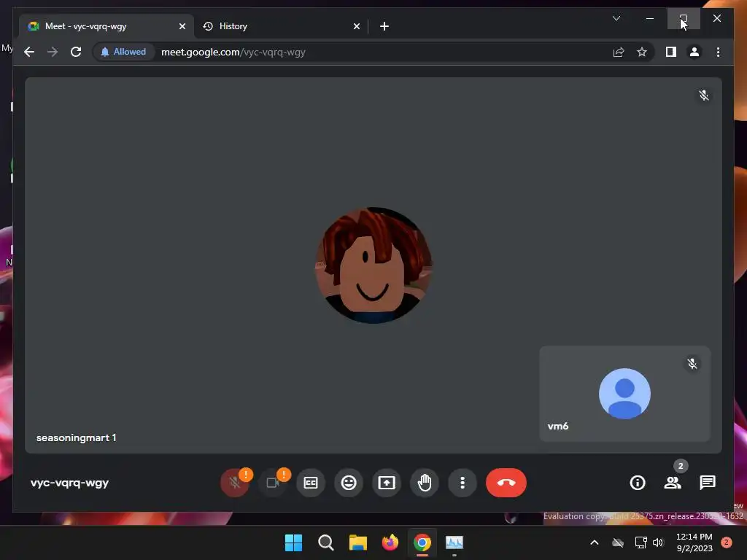Screen dimensions: 747x560
Task: Go back with the browser back arrow
Action: coord(29,52)
